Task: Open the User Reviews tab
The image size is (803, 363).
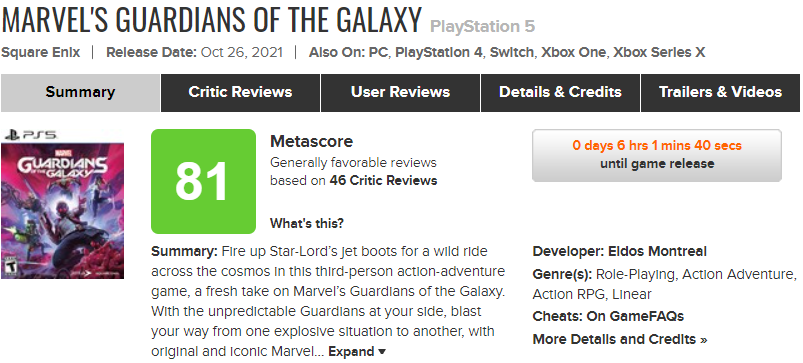Action: point(400,92)
